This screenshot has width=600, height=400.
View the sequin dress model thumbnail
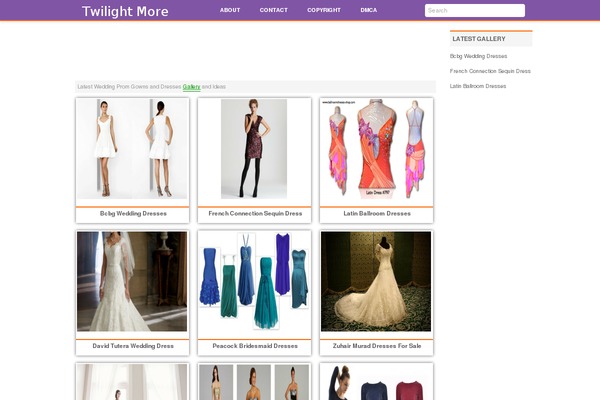coord(254,149)
